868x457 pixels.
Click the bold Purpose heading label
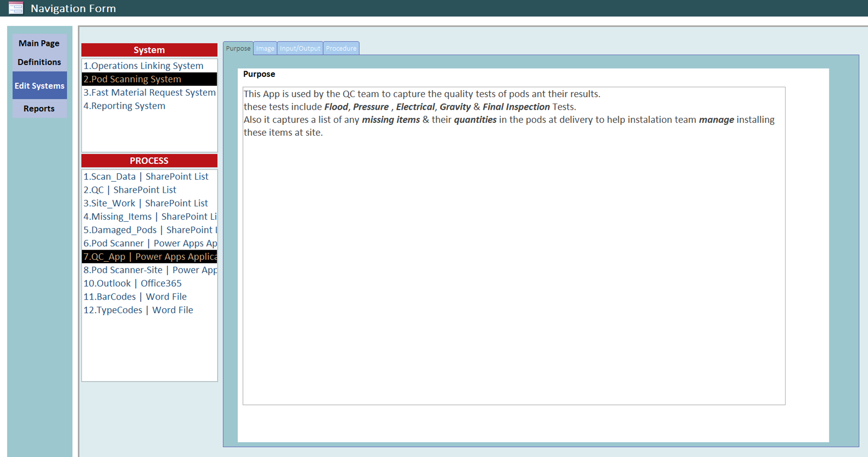(259, 74)
